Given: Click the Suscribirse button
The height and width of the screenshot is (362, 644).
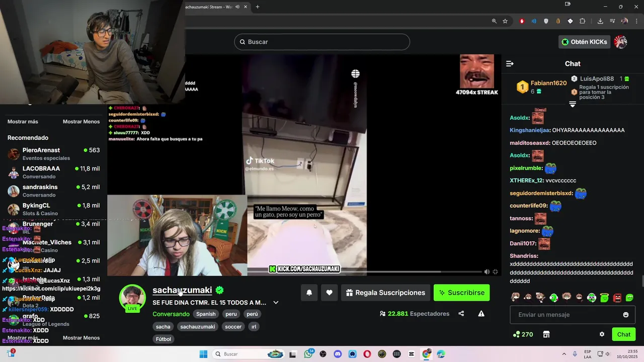Looking at the screenshot, I should click(462, 293).
